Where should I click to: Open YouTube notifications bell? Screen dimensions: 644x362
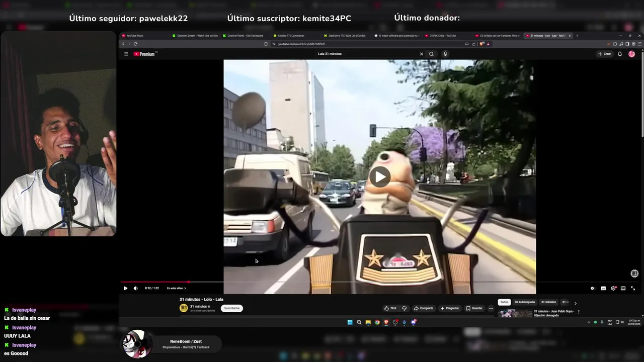620,54
